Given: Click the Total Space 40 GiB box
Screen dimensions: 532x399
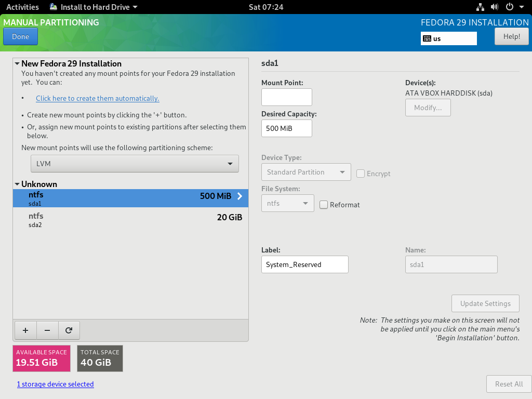Looking at the screenshot, I should 100,358.
